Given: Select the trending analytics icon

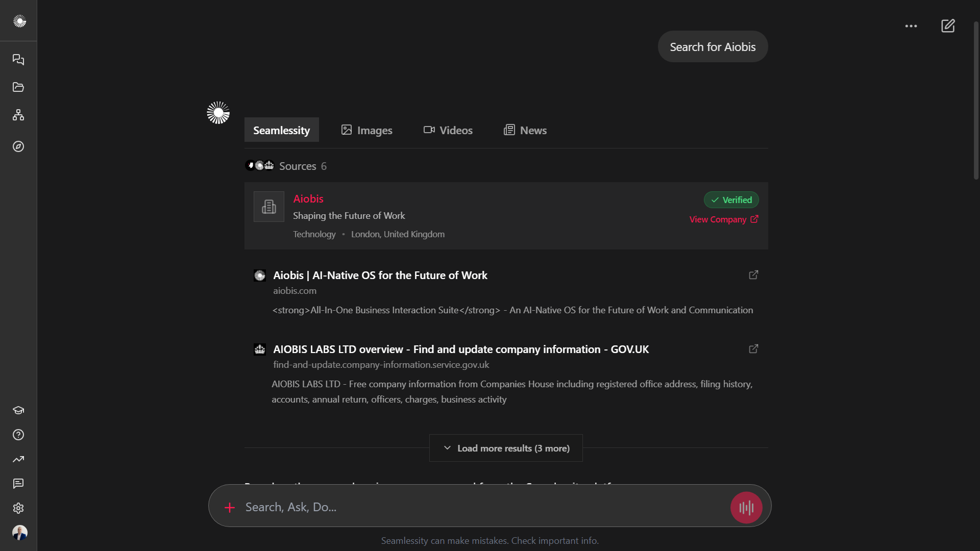Looking at the screenshot, I should point(18,459).
